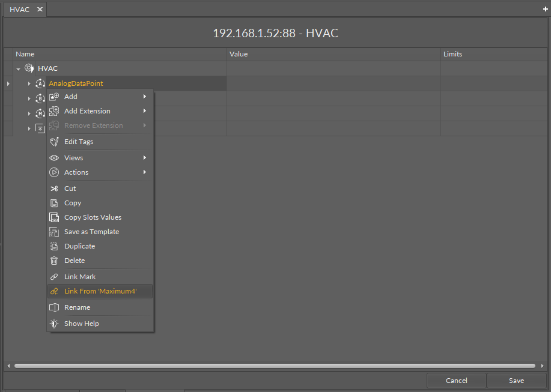Image resolution: width=551 pixels, height=392 pixels.
Task: Click the Limits column header
Action: (494, 54)
